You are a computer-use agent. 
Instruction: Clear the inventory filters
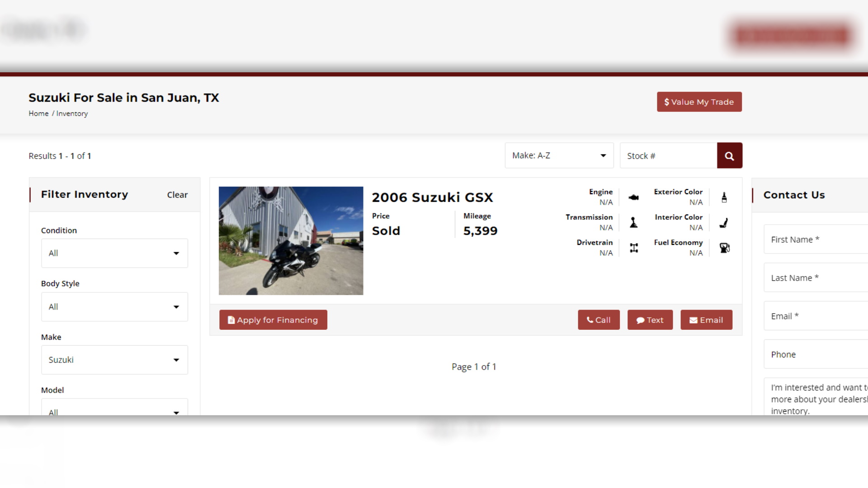pyautogui.click(x=177, y=195)
